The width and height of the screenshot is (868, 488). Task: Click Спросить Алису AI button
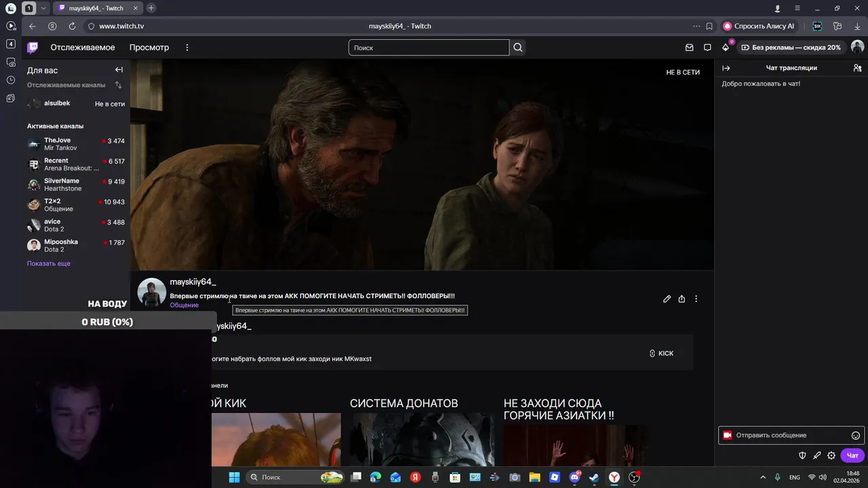(759, 26)
